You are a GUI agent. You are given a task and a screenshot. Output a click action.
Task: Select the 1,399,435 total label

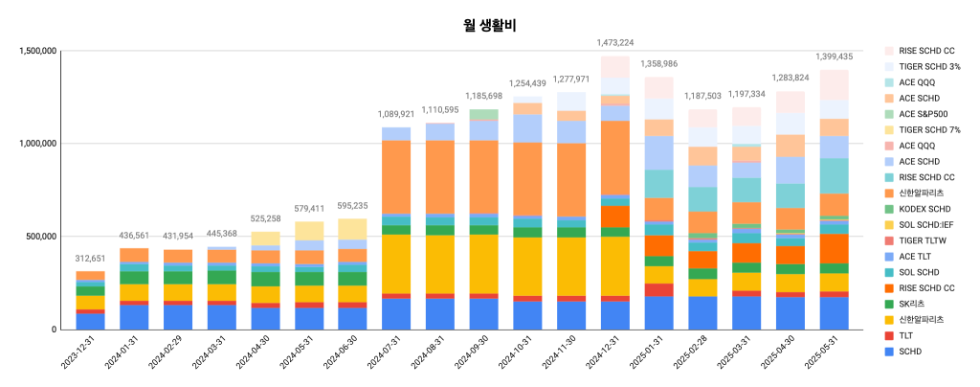pos(835,57)
